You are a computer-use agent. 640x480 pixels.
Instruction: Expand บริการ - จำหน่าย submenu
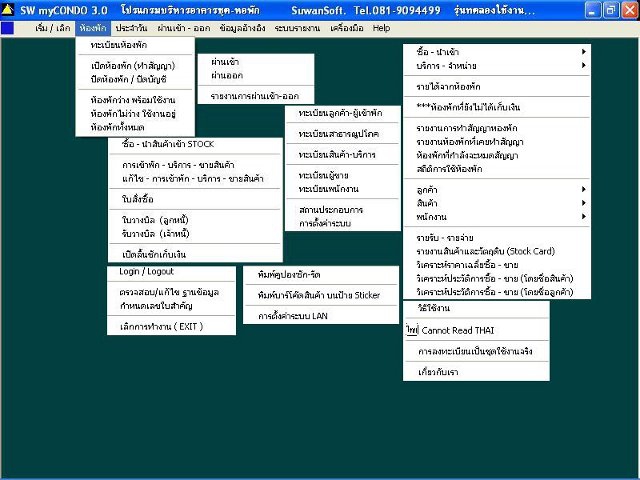[x=497, y=66]
